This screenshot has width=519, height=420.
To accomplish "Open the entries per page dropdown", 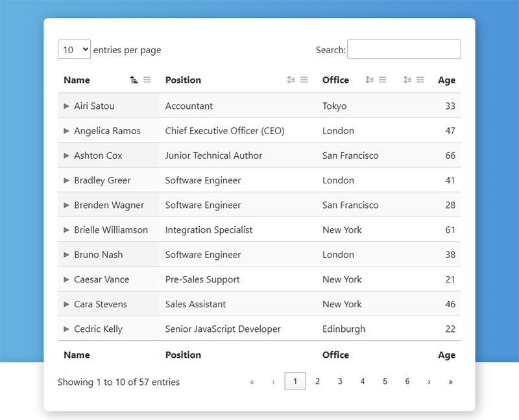I will pyautogui.click(x=74, y=49).
